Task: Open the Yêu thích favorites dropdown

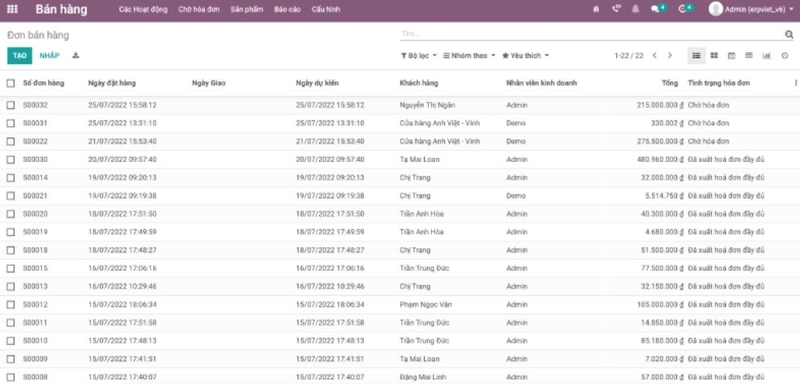Action: (525, 56)
